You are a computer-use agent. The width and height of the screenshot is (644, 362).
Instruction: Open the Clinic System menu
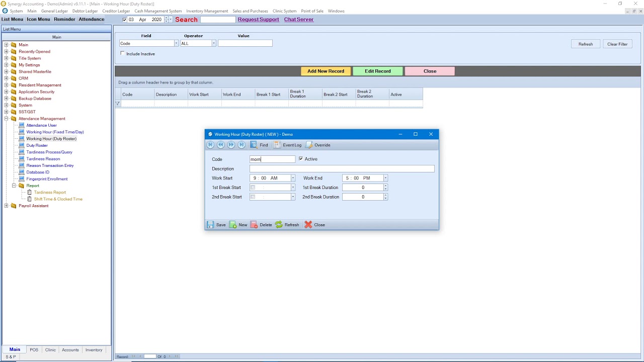[x=284, y=11]
